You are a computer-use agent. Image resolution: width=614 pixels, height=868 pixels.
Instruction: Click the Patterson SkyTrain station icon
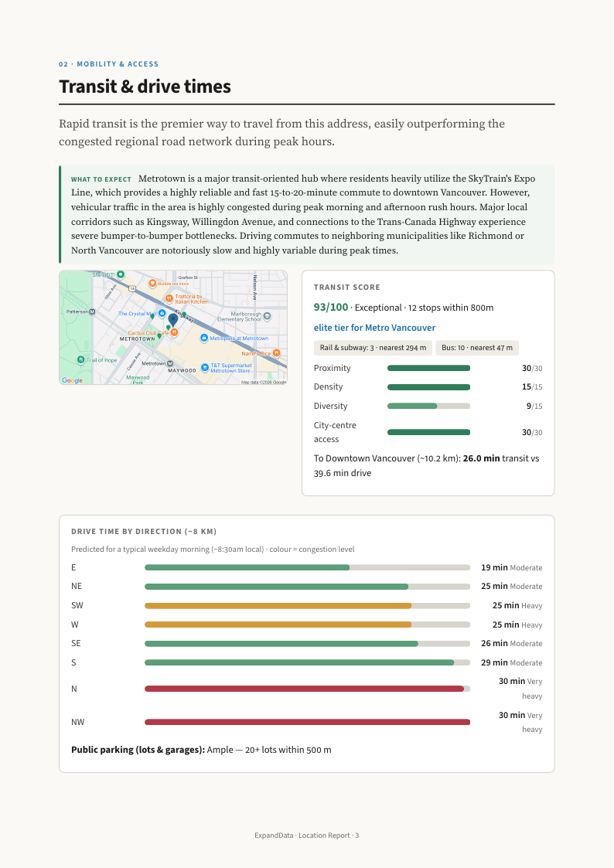pyautogui.click(x=92, y=311)
